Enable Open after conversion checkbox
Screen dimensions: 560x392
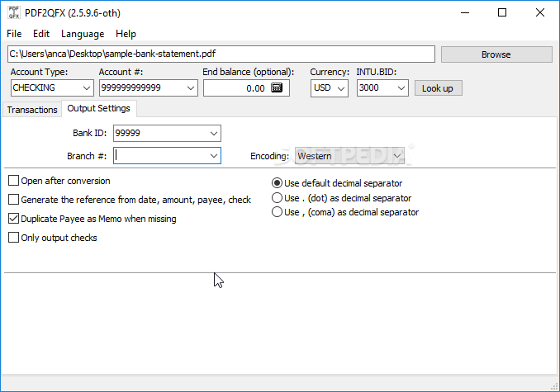coord(14,181)
